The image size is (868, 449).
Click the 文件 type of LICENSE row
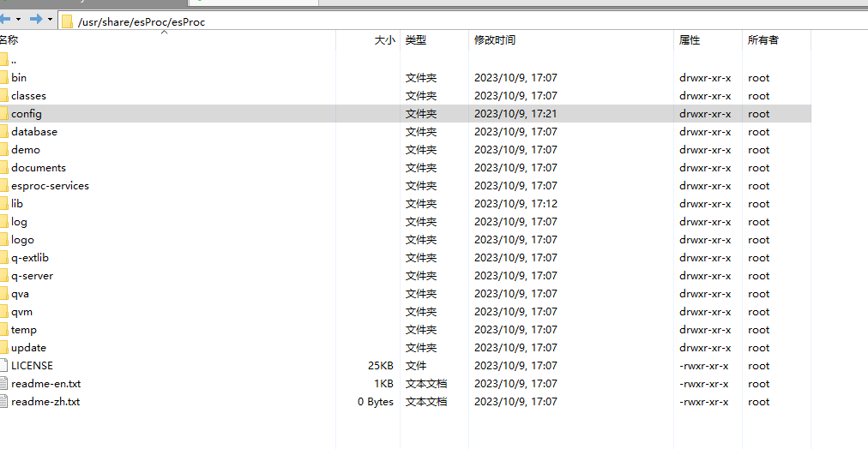click(416, 366)
